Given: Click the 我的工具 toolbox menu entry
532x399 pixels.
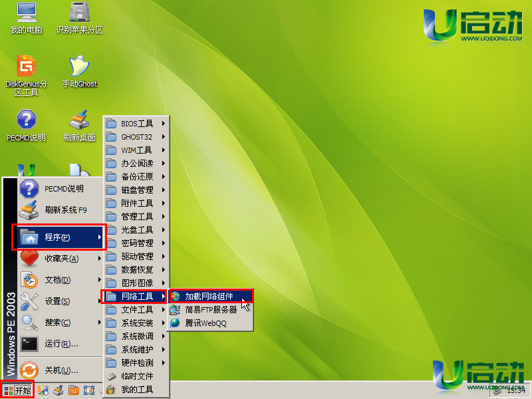Looking at the screenshot, I should tap(136, 390).
